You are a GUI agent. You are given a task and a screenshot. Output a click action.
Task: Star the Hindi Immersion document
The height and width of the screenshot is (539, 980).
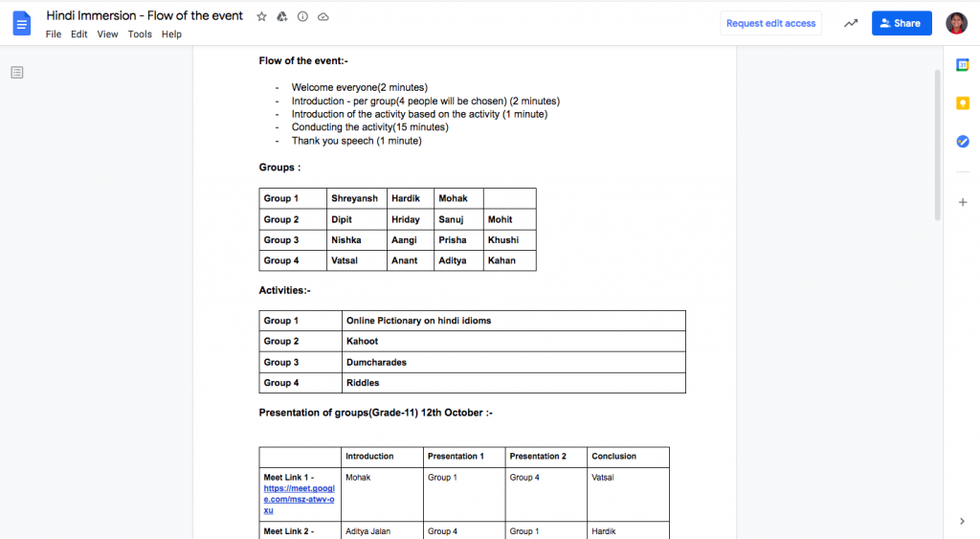[x=261, y=17]
